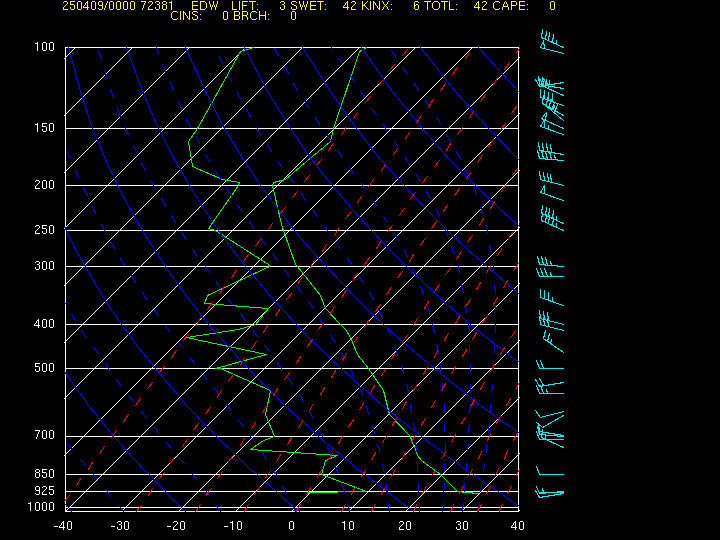Click the 300 pressure level label

44,266
